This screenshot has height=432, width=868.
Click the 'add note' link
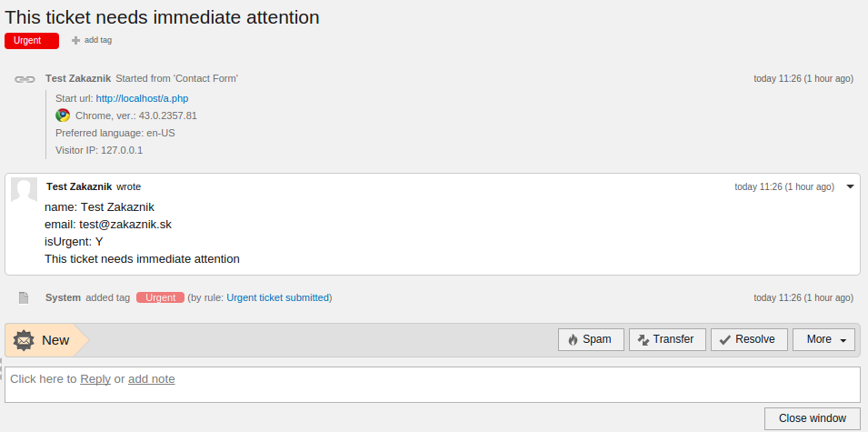coord(152,379)
